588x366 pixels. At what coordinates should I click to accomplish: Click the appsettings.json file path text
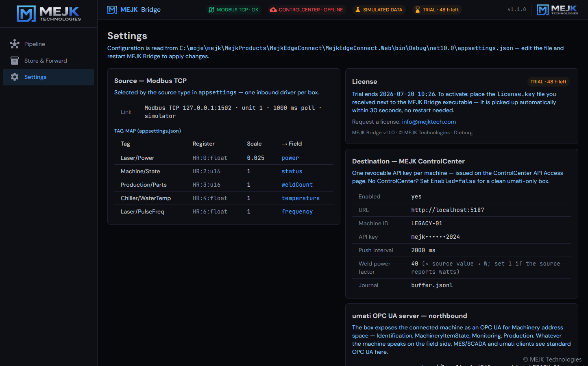[346, 48]
